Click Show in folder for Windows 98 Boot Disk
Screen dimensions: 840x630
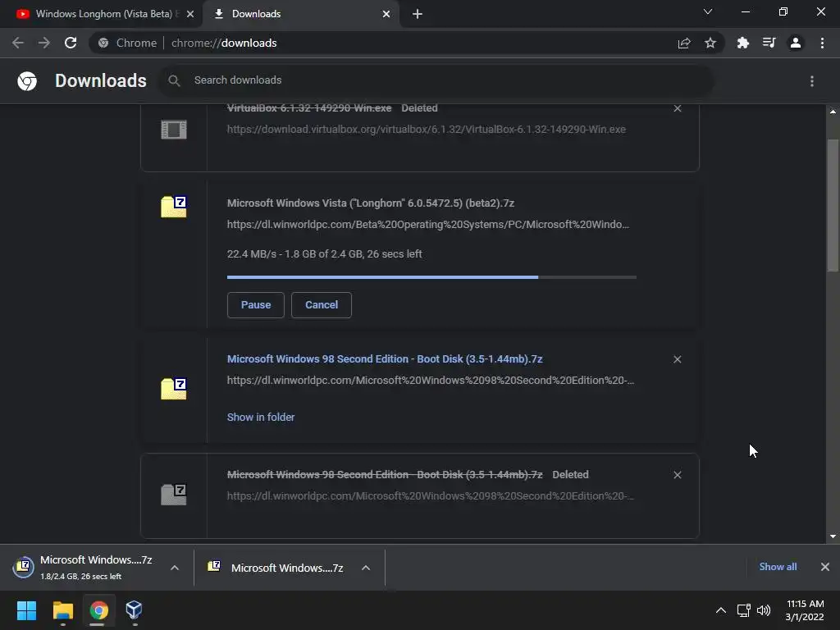(x=261, y=417)
